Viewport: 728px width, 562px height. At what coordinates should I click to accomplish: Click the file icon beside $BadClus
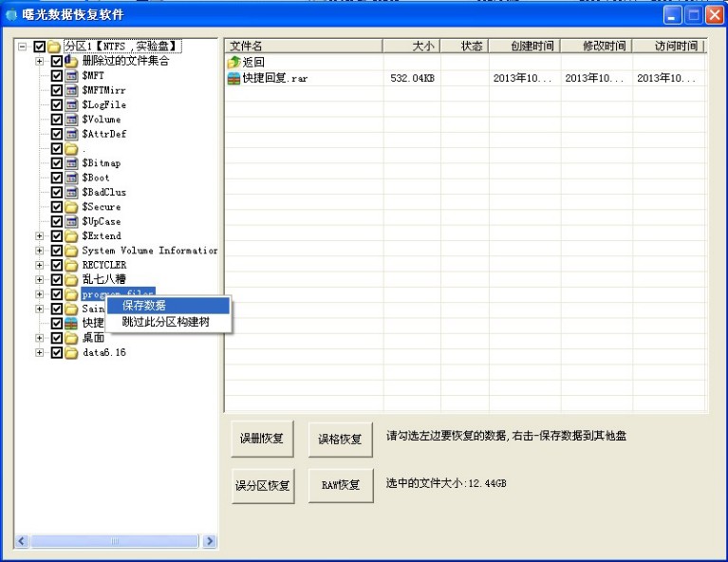[x=71, y=193]
